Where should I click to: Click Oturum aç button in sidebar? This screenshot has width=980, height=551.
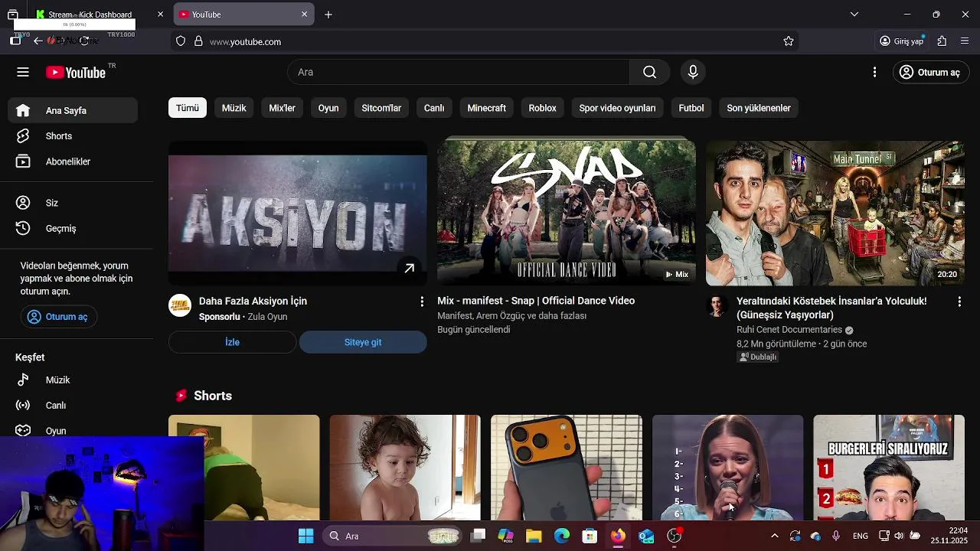pyautogui.click(x=59, y=317)
